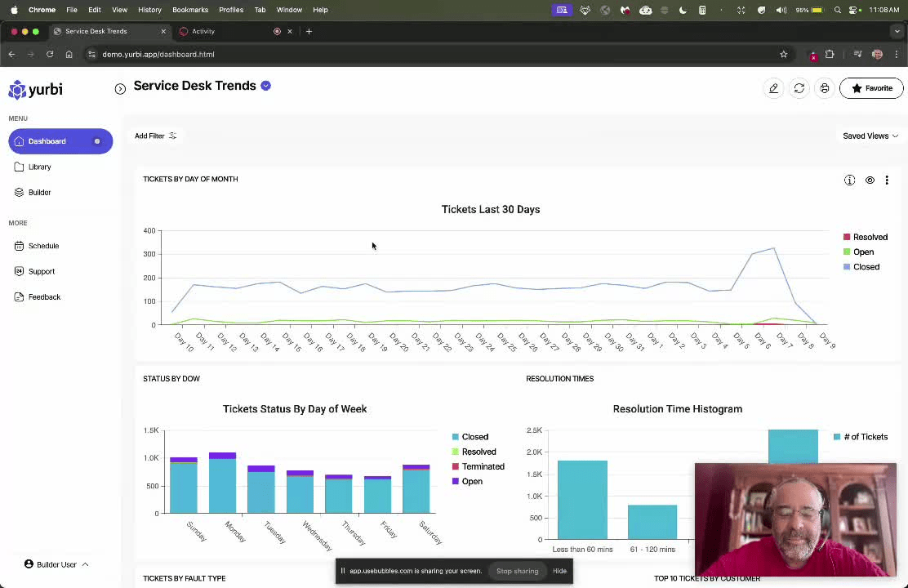The height and width of the screenshot is (588, 908).
Task: Click Stop sharing button
Action: tap(517, 571)
